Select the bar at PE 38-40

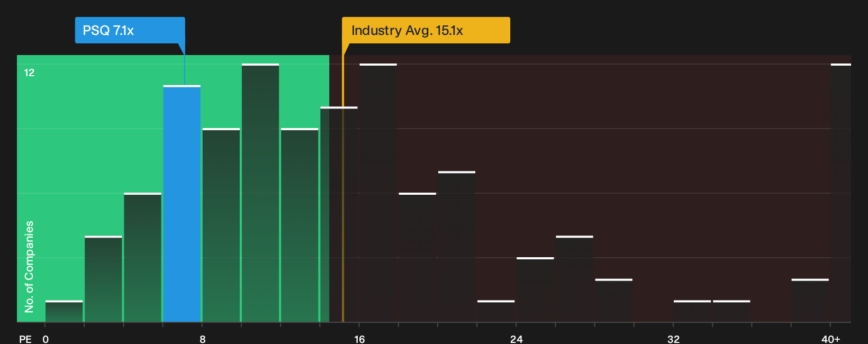[x=810, y=300]
